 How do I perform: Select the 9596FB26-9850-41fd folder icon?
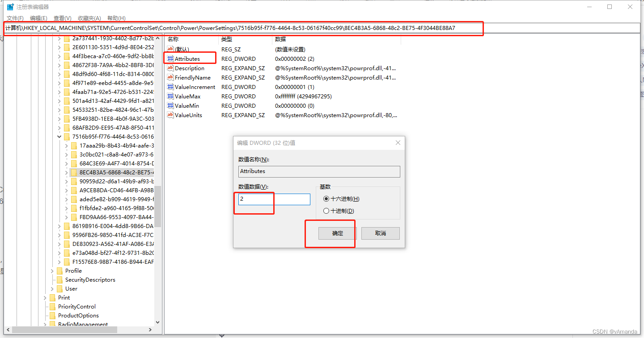point(67,235)
